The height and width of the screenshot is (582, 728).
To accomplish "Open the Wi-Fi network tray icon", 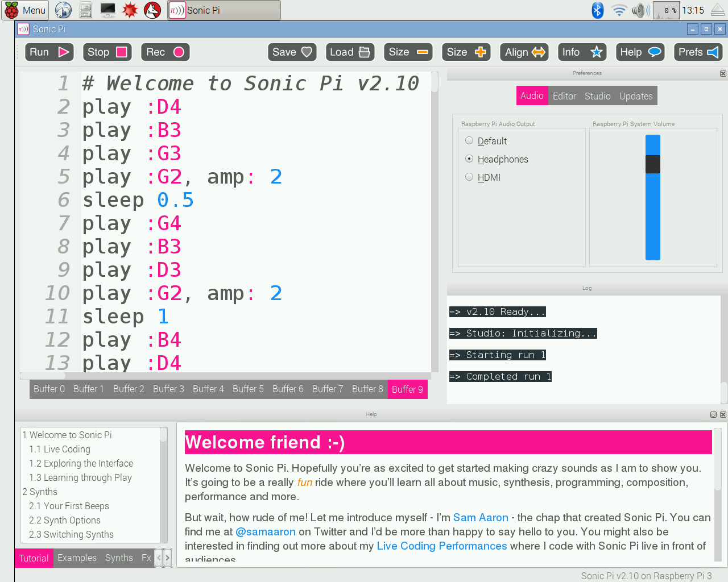I will click(x=619, y=10).
